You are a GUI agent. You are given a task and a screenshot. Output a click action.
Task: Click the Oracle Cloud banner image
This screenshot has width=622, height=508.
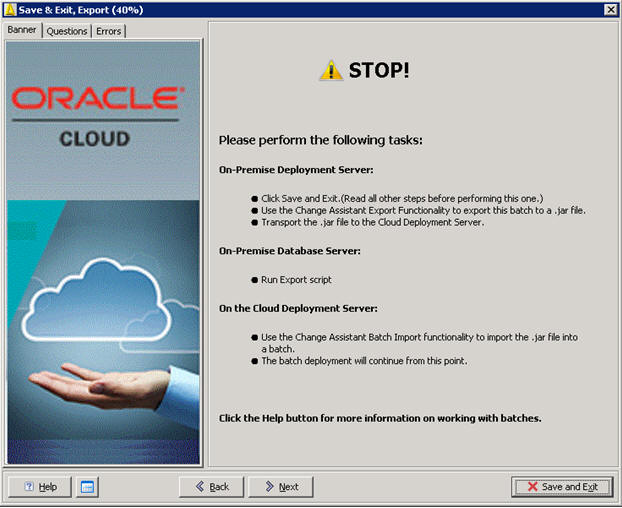click(103, 253)
